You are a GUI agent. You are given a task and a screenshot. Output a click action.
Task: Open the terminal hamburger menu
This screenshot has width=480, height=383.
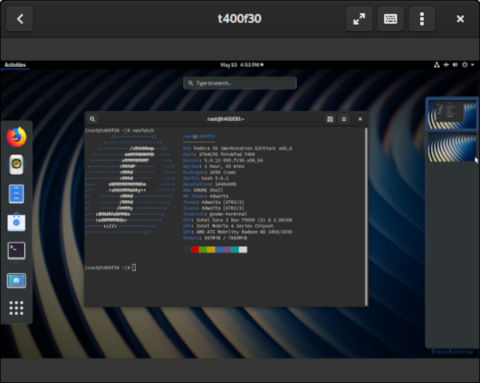(344, 119)
